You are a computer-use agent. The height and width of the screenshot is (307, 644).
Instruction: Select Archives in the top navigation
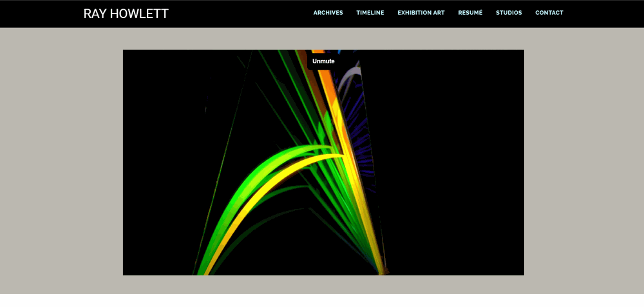328,13
